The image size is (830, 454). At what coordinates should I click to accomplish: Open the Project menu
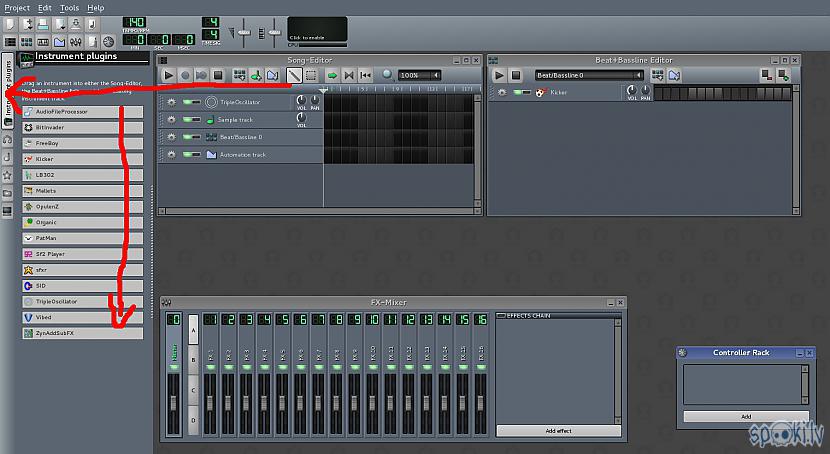click(x=17, y=7)
